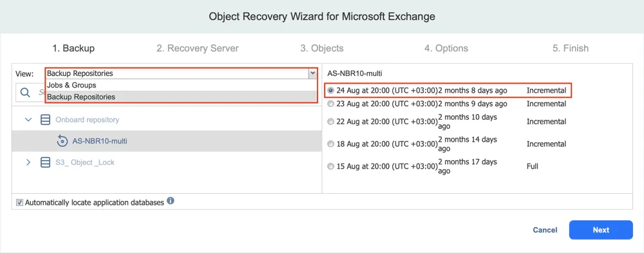Image resolution: width=644 pixels, height=253 pixels.
Task: Click the search magnifier icon
Action: tap(25, 93)
